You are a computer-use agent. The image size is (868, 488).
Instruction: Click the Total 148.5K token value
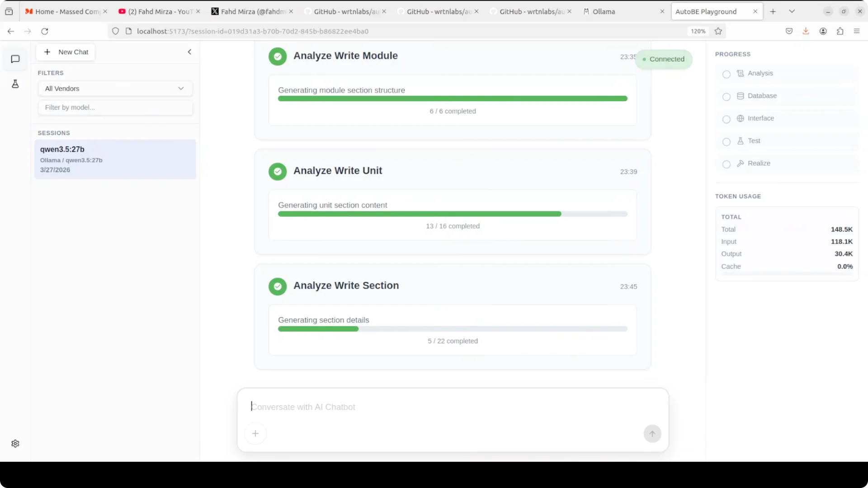coord(842,230)
